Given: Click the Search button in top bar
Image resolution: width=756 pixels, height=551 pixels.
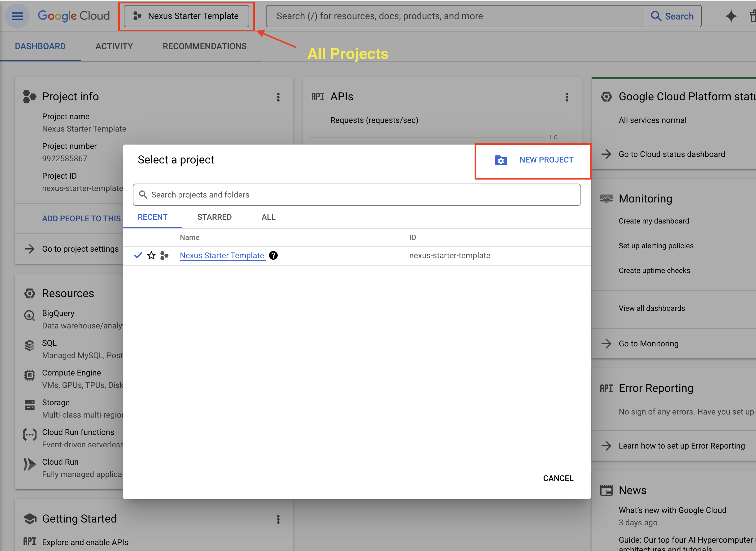Looking at the screenshot, I should (673, 16).
